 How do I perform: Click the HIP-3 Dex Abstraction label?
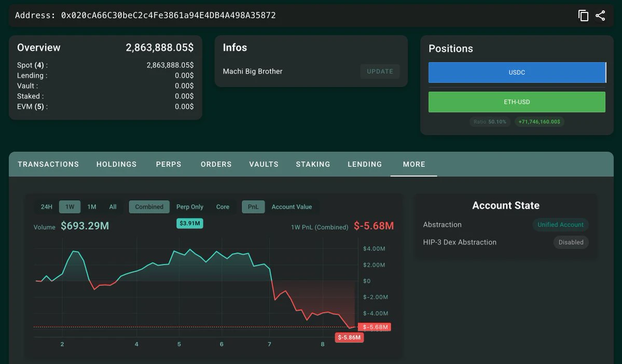point(459,242)
